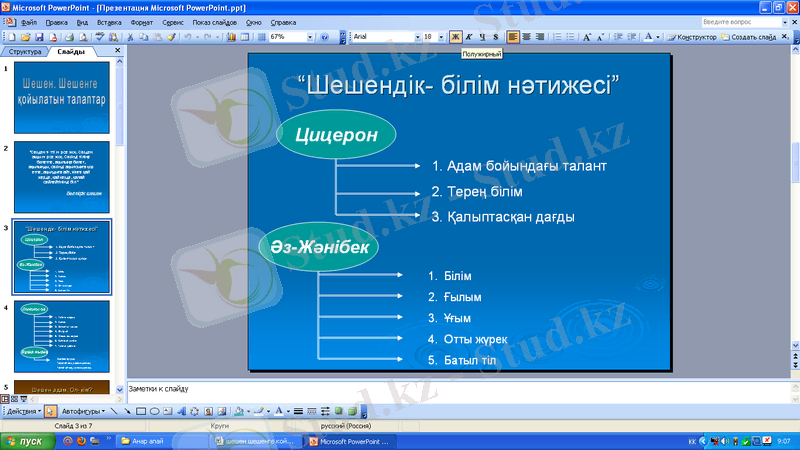800x450 pixels.
Task: Select the Format Painter brush icon
Action: [x=171, y=37]
